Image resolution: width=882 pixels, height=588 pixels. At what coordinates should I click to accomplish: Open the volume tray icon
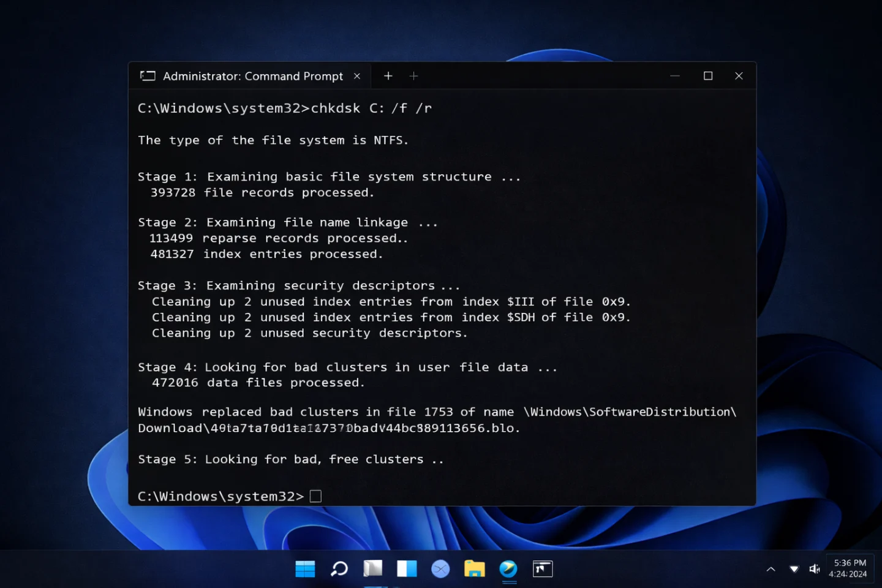pos(815,569)
